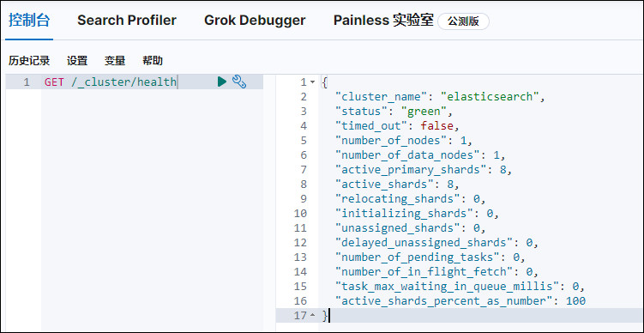
Task: Click the 公测版 badge
Action: click(x=463, y=21)
